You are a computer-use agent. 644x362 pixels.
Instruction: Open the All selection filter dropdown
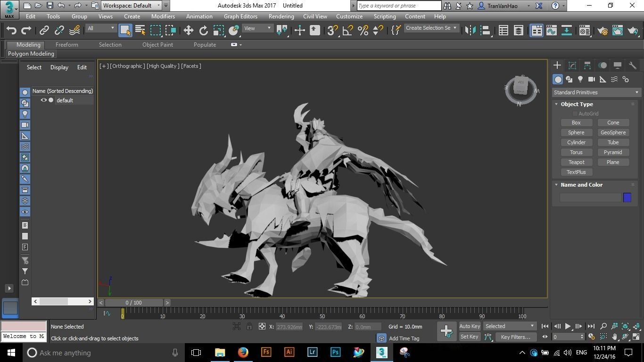click(101, 28)
